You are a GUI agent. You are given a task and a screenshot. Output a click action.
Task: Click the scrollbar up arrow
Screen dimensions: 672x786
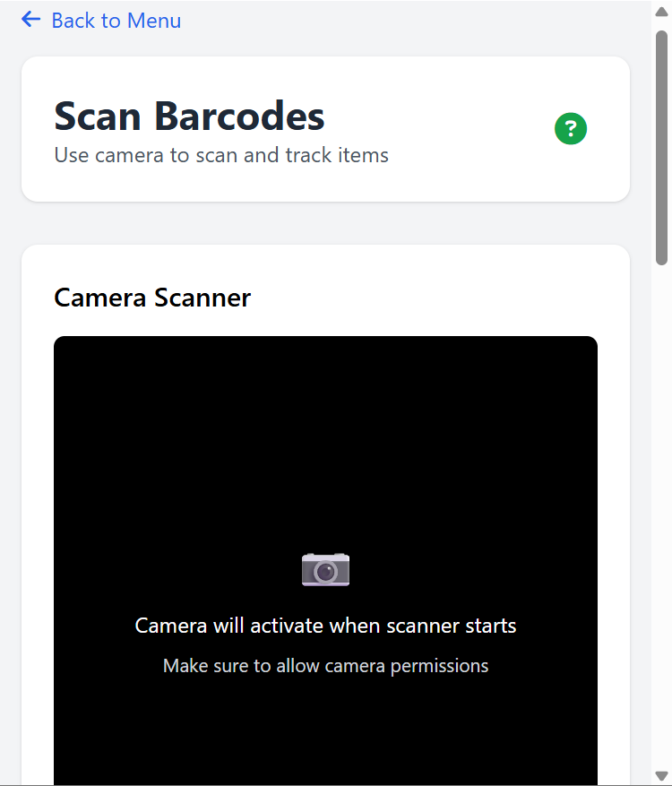click(663, 9)
